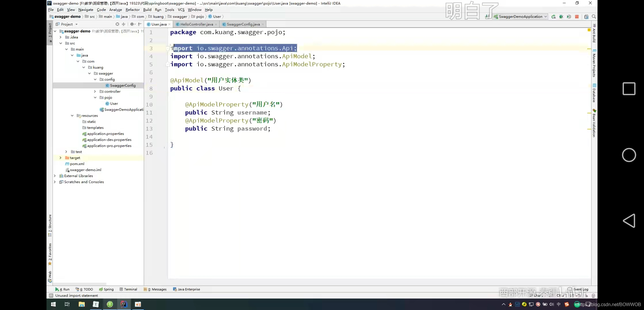Viewport: 644px width, 310px height.
Task: Hide the Project tool window
Action: coord(140,24)
